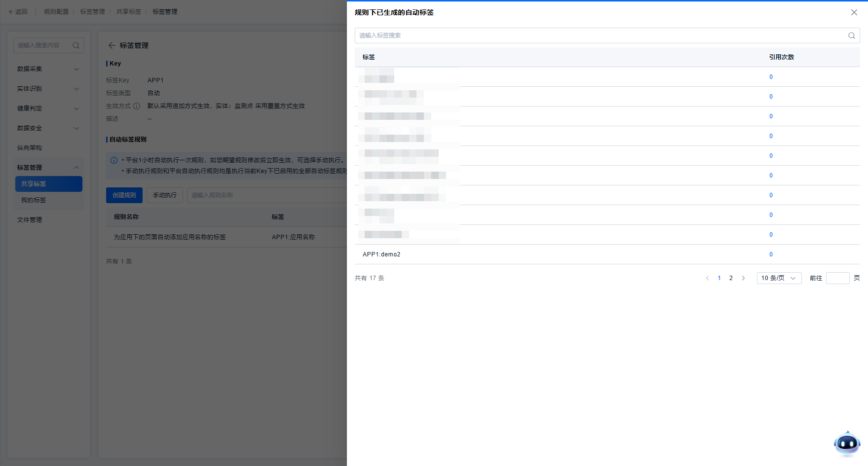Screen dimensions: 868x466
Task: Click previous page arrow in pagination
Action: 707,278
